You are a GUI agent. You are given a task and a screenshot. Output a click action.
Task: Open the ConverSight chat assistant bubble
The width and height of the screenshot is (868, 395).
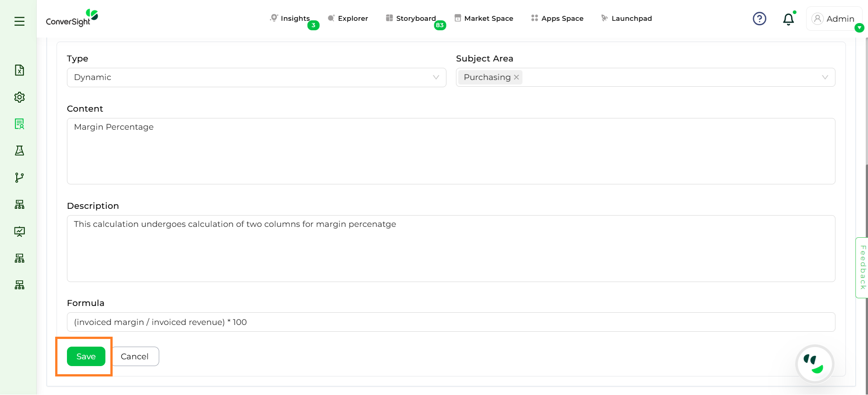click(x=814, y=364)
